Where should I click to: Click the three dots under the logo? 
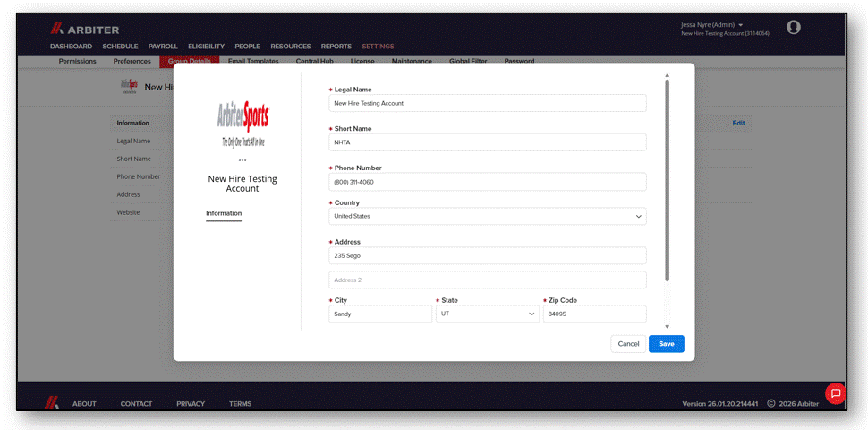pyautogui.click(x=243, y=160)
